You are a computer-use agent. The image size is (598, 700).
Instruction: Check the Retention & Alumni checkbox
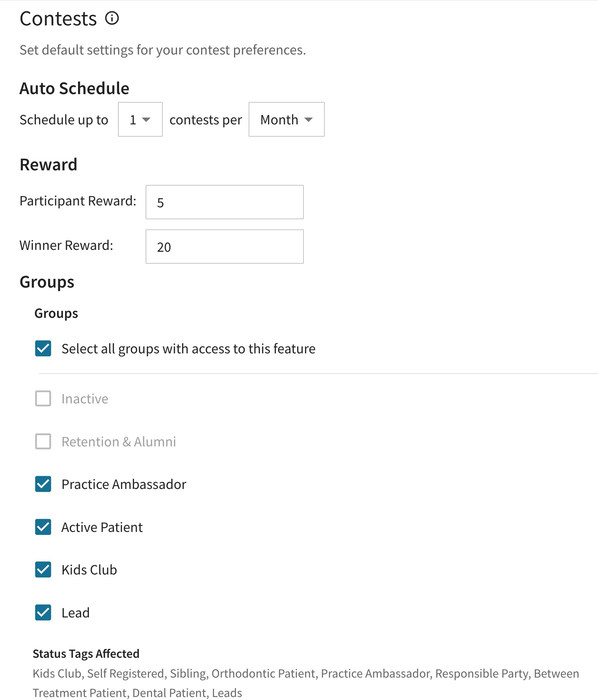(43, 442)
